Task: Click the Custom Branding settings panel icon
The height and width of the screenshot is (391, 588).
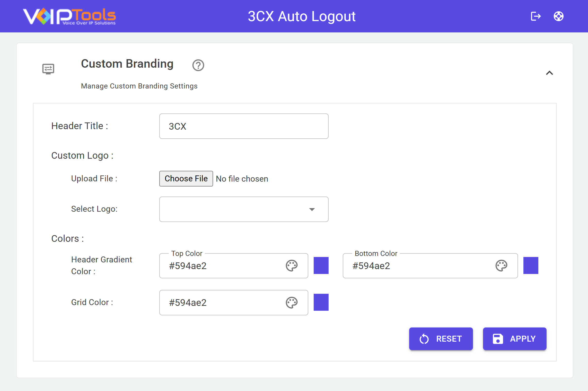Action: [48, 69]
